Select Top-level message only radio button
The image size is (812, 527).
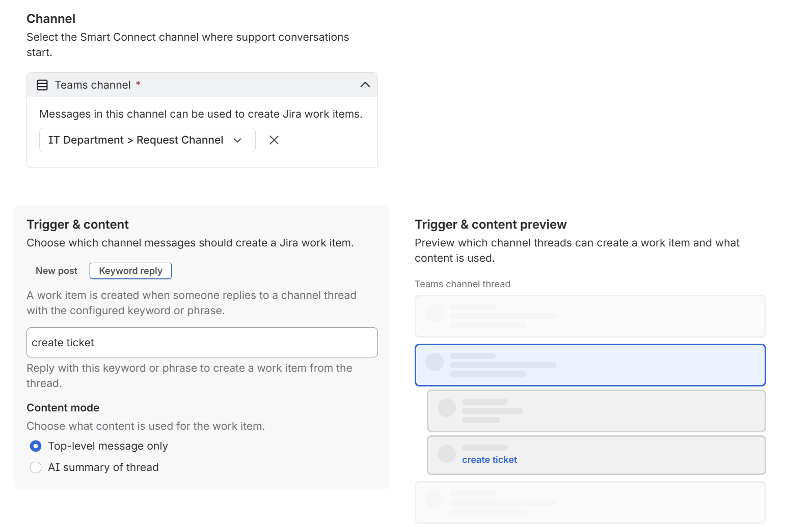pyautogui.click(x=36, y=446)
